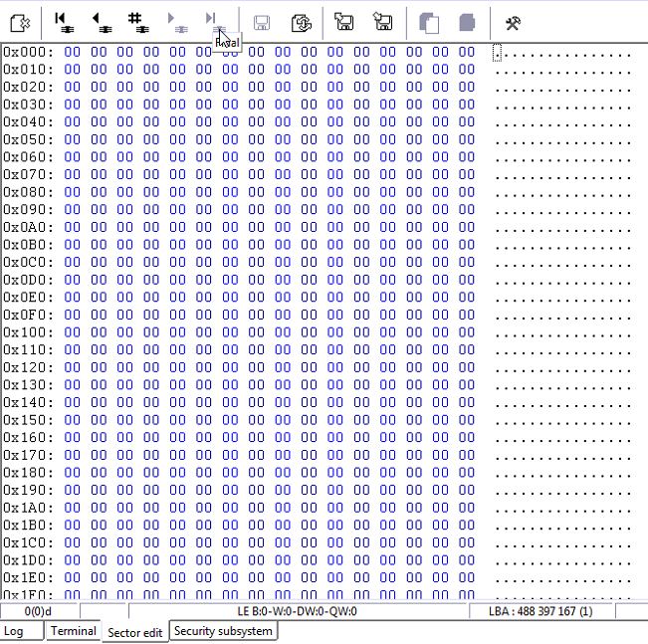Switch to the Log tab
Screen dimensions: 648x644
pyautogui.click(x=22, y=631)
